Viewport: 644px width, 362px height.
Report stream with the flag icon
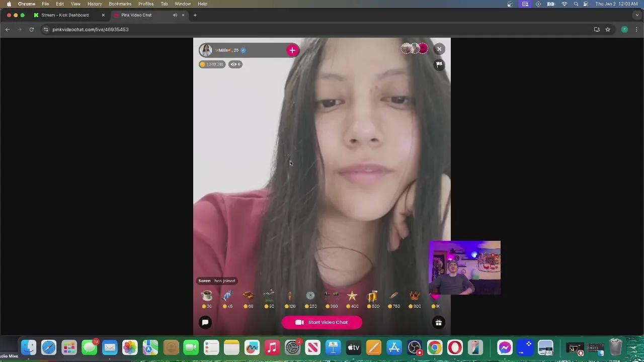[x=439, y=64]
